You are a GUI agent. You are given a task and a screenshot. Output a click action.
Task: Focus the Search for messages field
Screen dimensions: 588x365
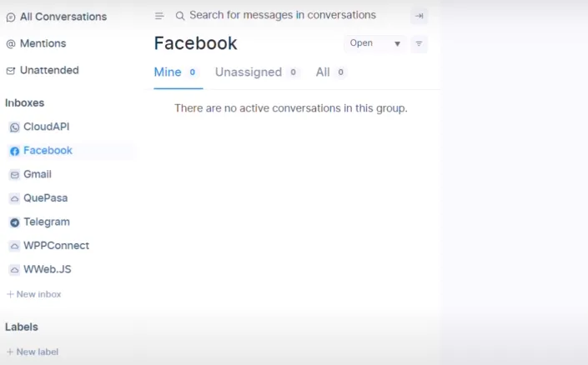283,15
